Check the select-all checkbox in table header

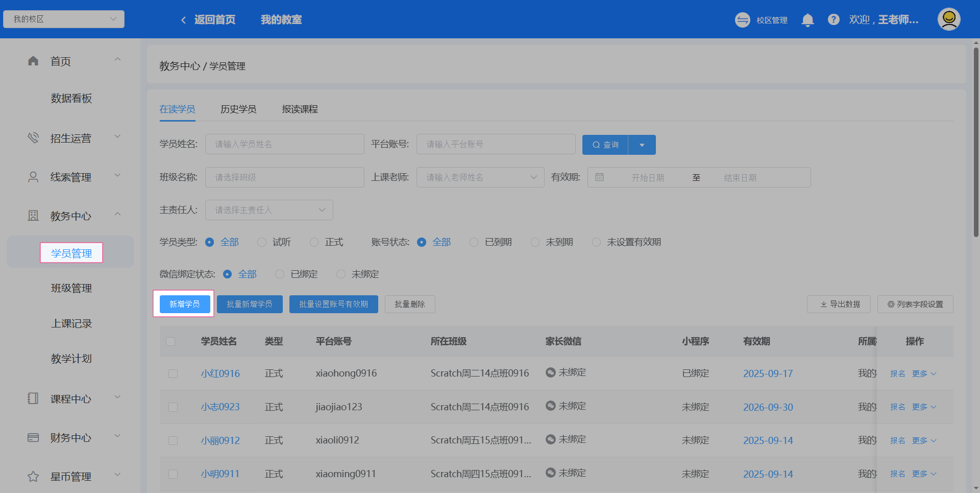171,341
